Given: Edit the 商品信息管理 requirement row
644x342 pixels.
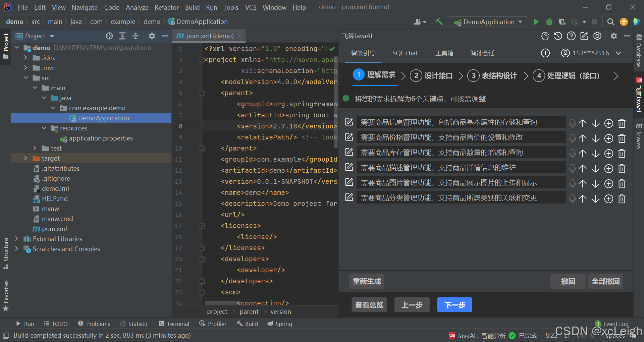Looking at the screenshot, I should (x=349, y=122).
